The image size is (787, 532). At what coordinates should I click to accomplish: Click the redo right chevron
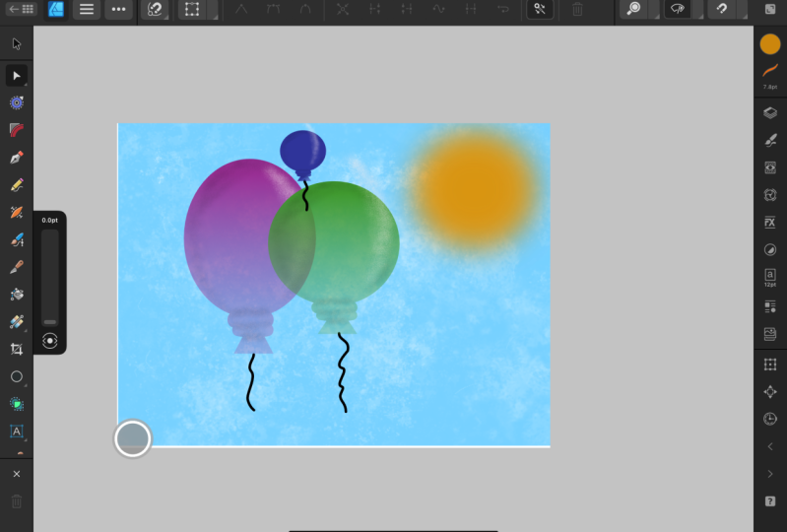[770, 474]
